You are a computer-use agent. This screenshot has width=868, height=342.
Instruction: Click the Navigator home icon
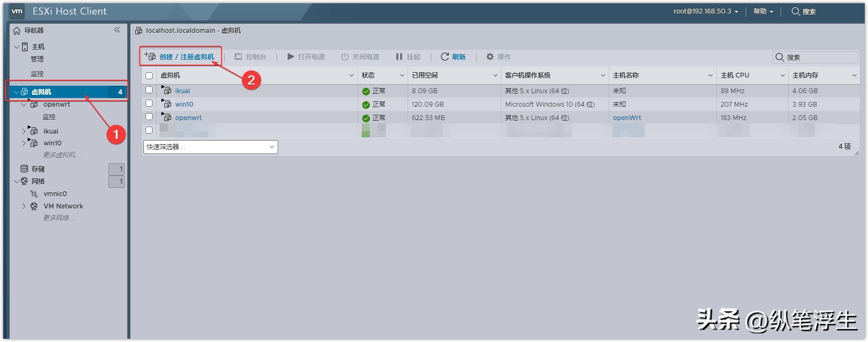tap(17, 31)
